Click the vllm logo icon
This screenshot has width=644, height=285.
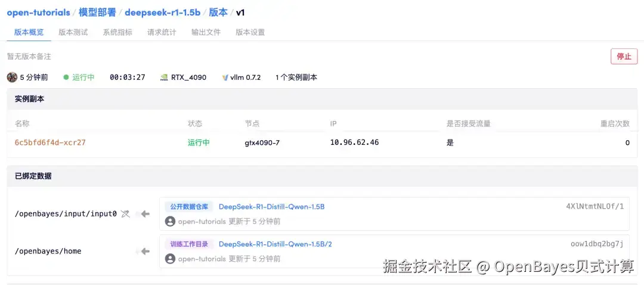(225, 77)
